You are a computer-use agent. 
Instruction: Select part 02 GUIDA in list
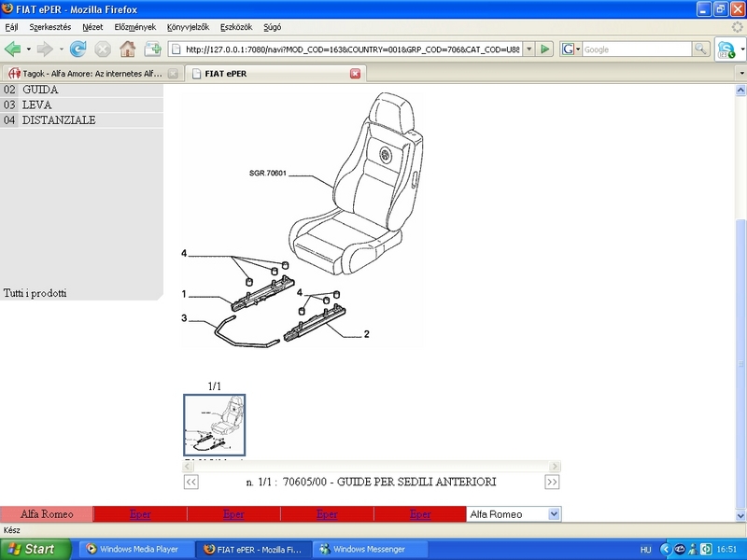[81, 90]
